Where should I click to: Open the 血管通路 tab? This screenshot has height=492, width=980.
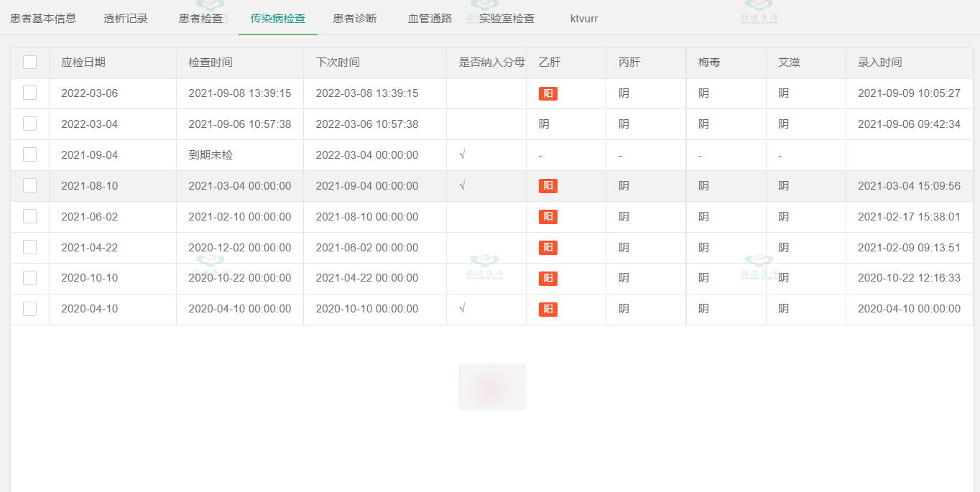430,19
